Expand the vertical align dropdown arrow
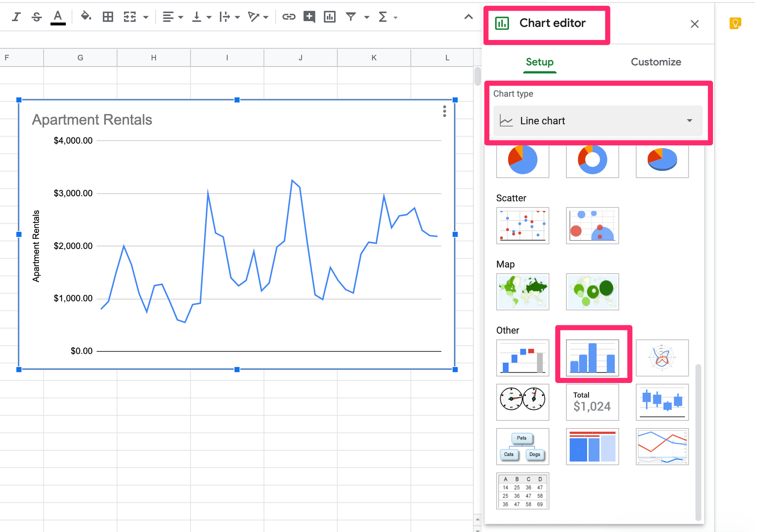The height and width of the screenshot is (532, 770). click(x=209, y=17)
